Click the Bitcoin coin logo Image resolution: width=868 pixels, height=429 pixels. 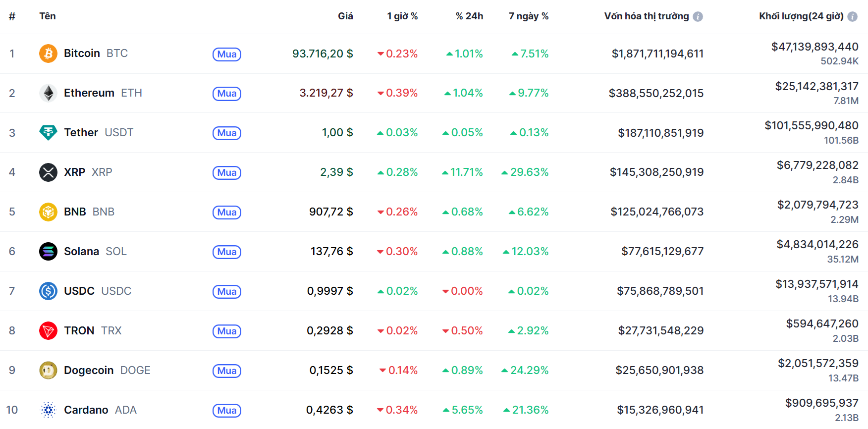48,54
